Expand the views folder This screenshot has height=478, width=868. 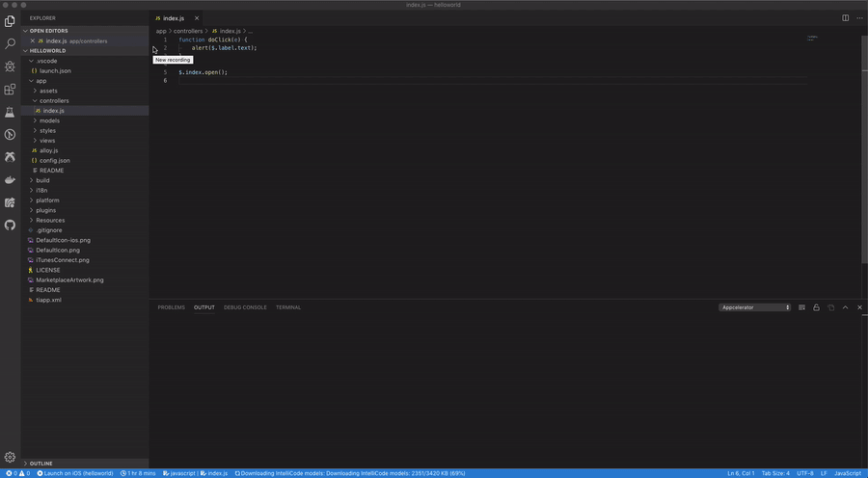click(x=85, y=141)
